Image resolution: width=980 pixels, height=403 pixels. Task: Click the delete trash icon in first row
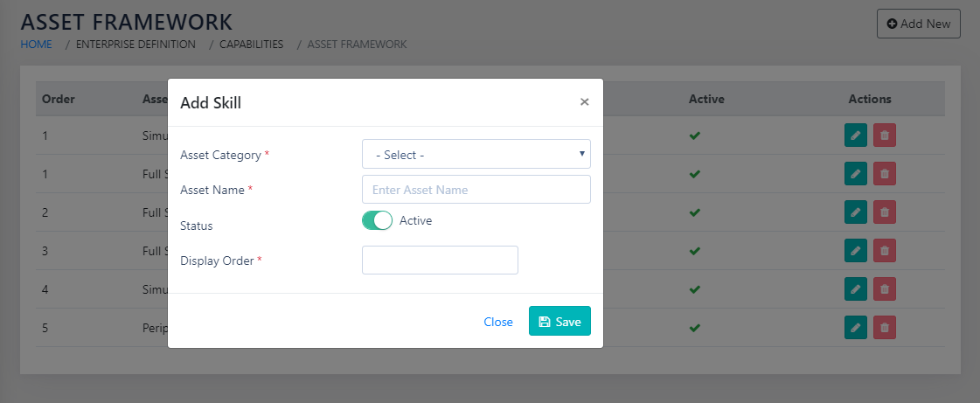tap(884, 135)
